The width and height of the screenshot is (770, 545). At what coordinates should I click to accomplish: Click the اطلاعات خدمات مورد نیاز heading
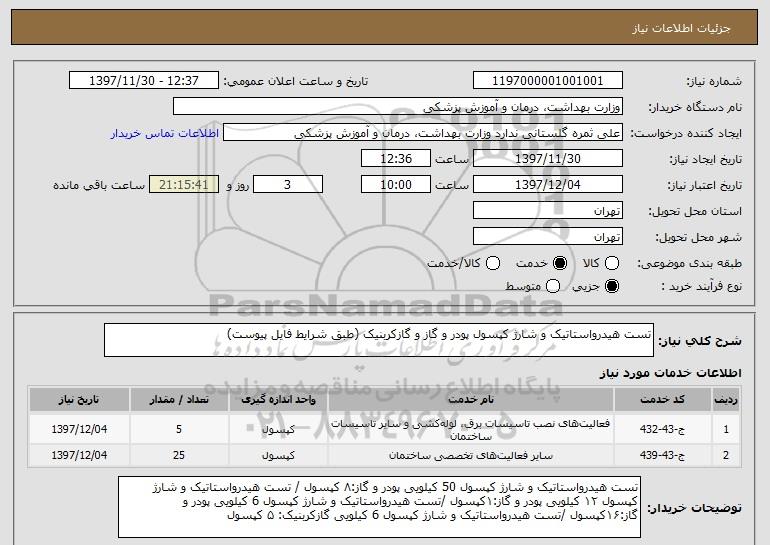click(x=670, y=373)
